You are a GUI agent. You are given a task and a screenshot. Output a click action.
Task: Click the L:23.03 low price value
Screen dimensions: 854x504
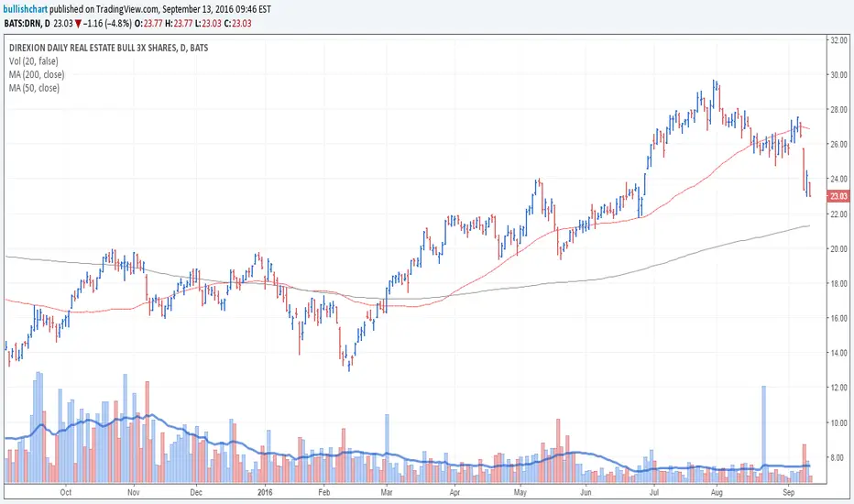(209, 24)
